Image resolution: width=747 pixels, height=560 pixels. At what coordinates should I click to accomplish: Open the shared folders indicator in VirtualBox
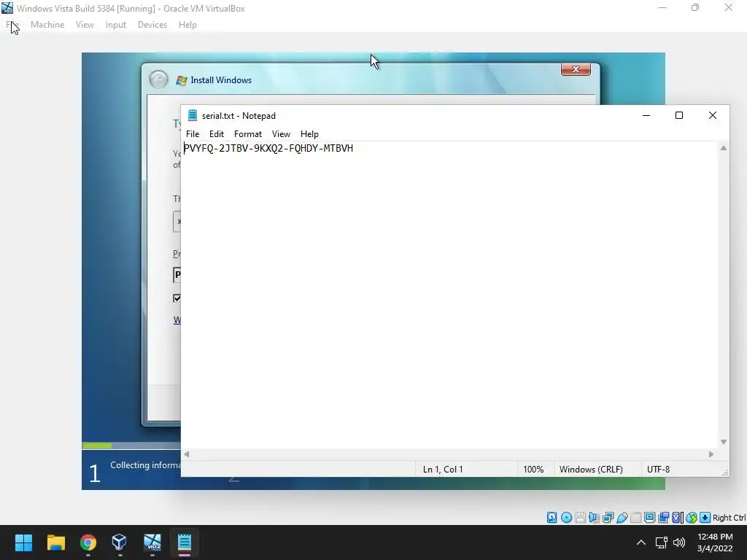(635, 518)
